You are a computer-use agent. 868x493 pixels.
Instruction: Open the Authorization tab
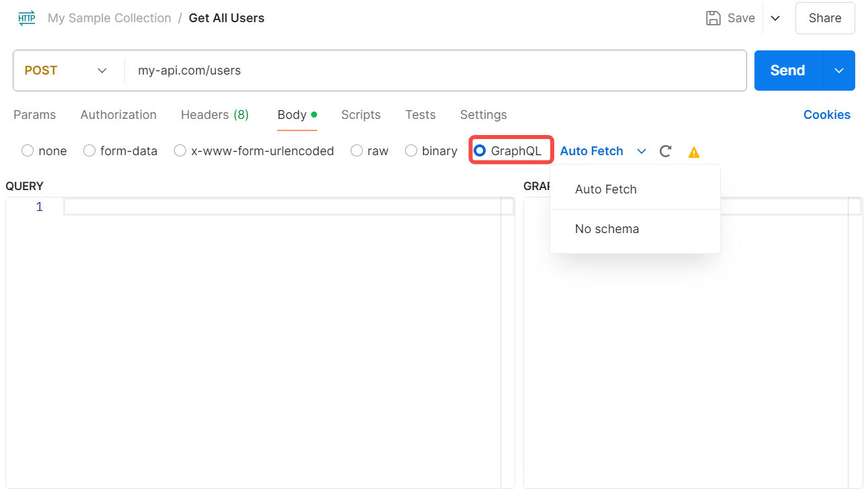(118, 115)
